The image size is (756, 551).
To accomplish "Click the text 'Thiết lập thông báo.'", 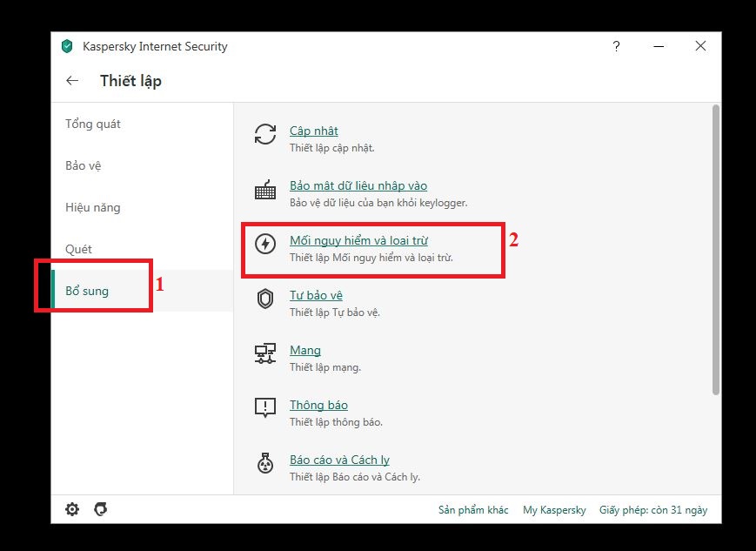I will [x=336, y=422].
